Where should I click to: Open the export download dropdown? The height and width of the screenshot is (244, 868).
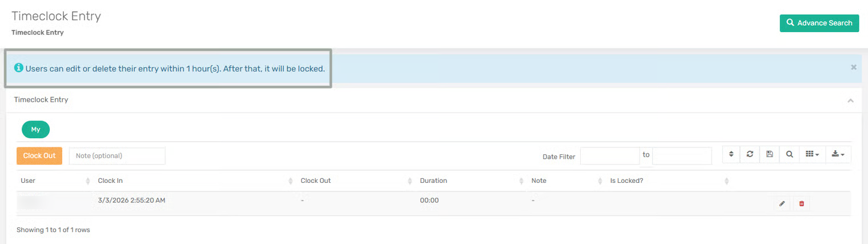[x=838, y=154]
